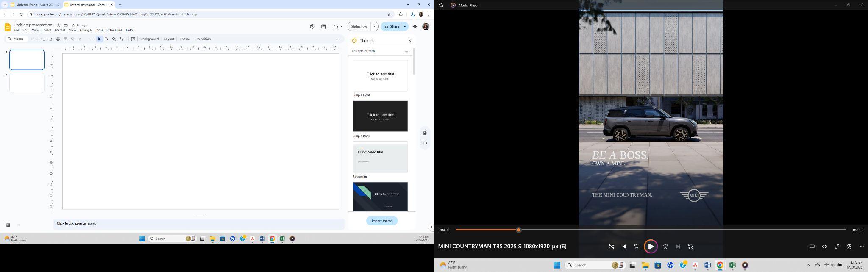This screenshot has height=272, width=868.
Task: Click the undo icon in Slides toolbar
Action: (44, 39)
